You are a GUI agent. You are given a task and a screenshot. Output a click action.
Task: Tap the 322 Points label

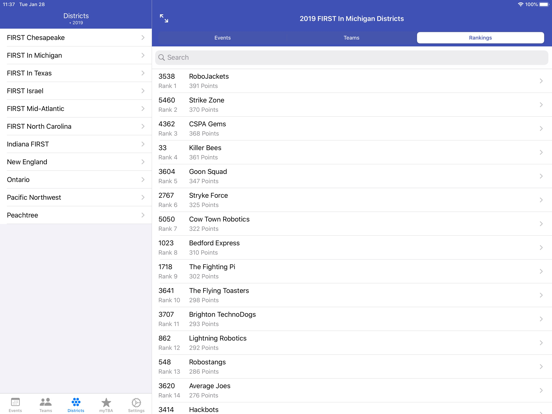[203, 228]
